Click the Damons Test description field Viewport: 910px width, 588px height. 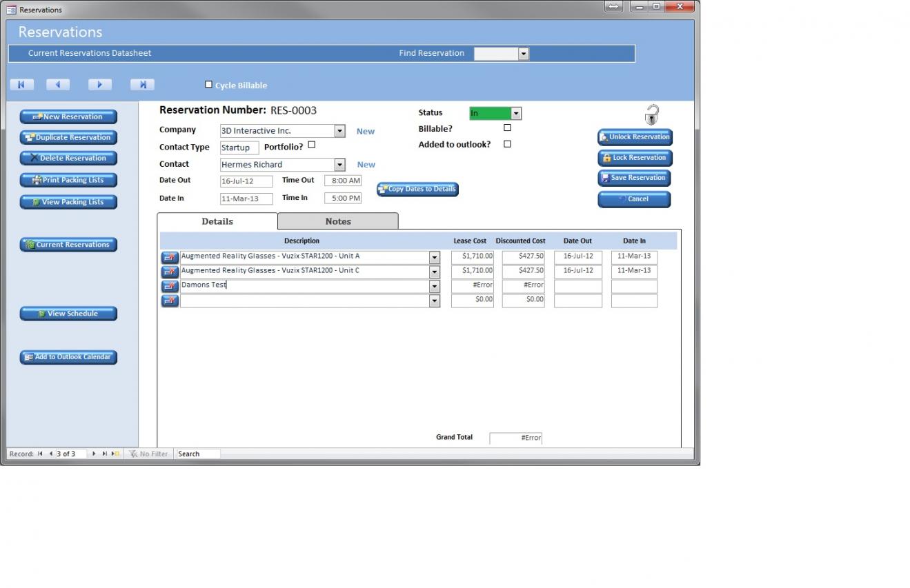[x=304, y=285]
